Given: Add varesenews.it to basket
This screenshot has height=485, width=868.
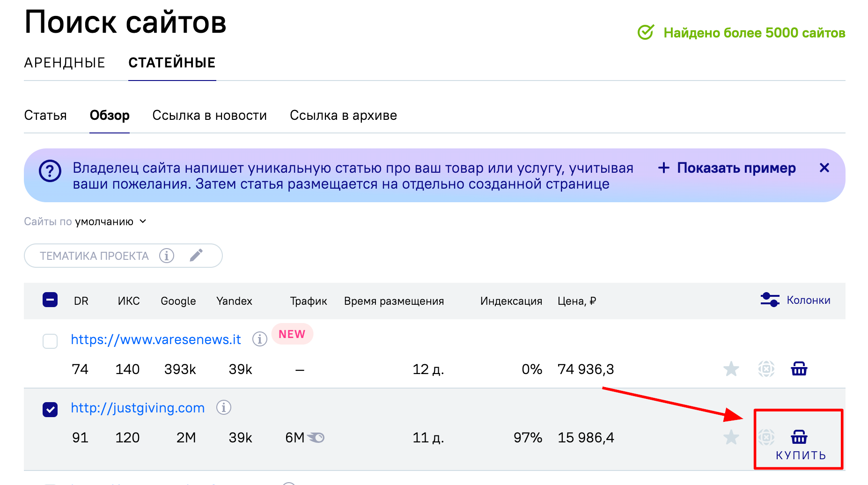Looking at the screenshot, I should tap(799, 369).
